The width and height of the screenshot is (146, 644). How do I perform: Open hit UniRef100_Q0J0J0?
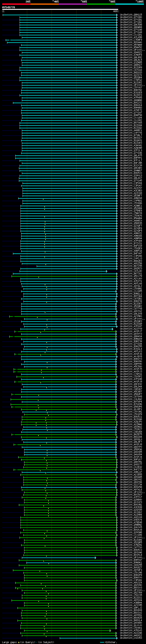pos(131,625)
